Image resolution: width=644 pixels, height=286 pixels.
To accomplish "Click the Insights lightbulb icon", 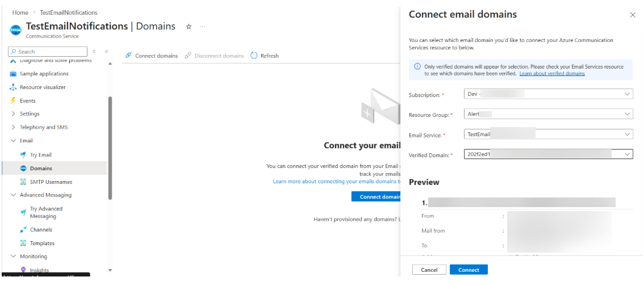I will pos(23,270).
